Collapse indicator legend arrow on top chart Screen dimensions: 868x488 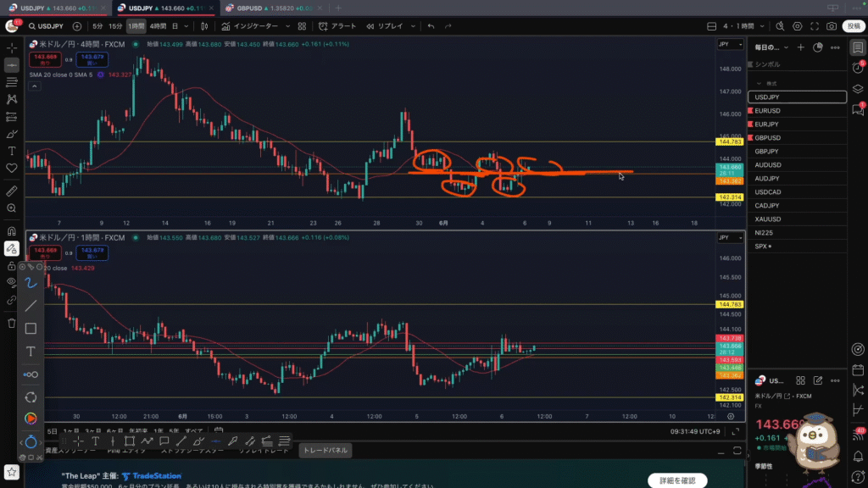(34, 86)
